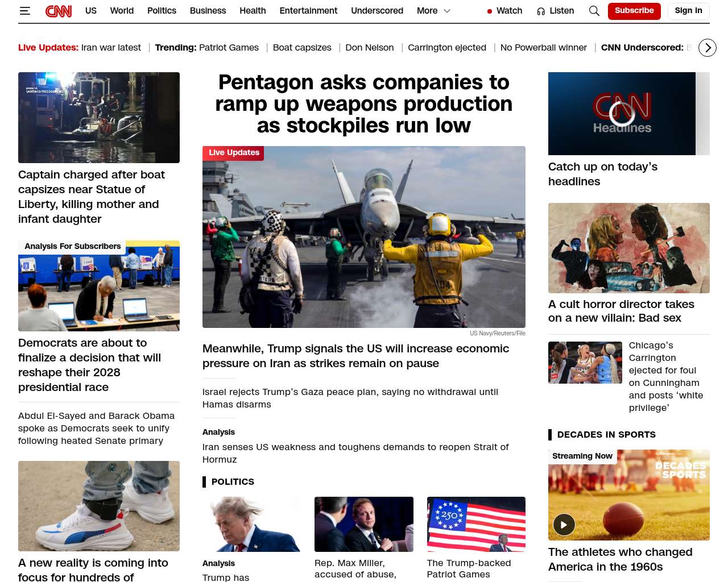The width and height of the screenshot is (728, 582).
Task: Play the Decades in Sports video
Action: (x=564, y=525)
